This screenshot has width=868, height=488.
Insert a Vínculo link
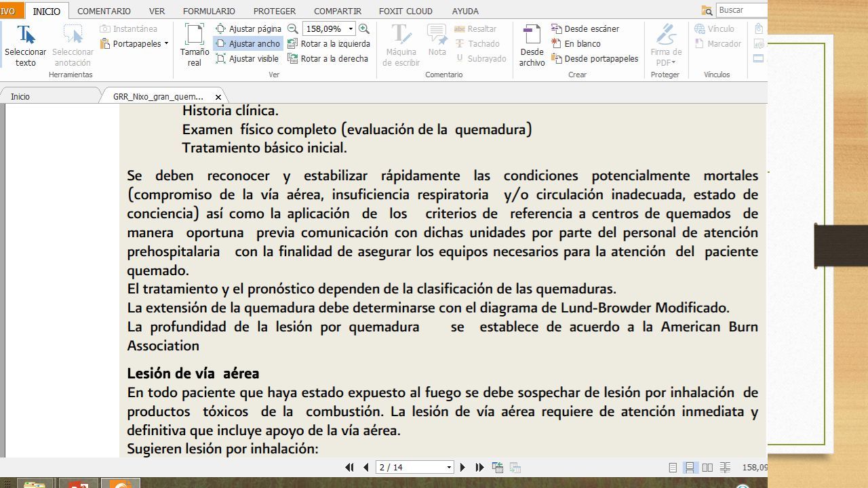click(714, 29)
